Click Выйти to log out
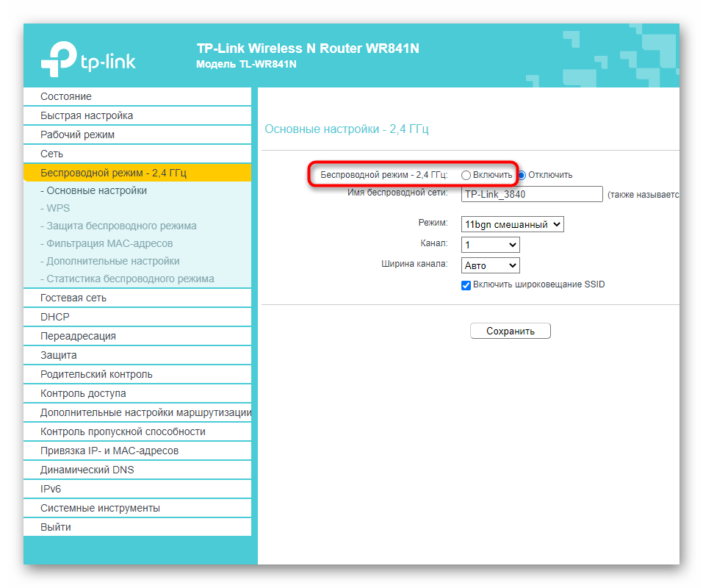The width and height of the screenshot is (703, 588). pos(137,527)
